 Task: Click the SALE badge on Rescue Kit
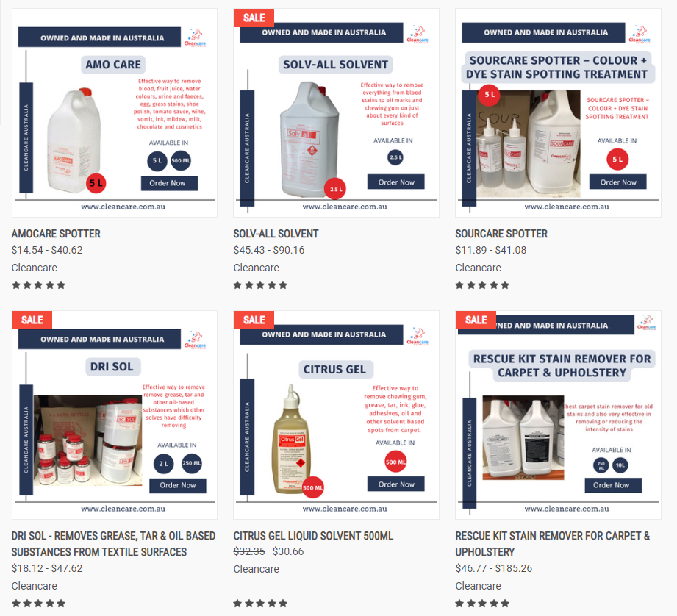click(476, 320)
